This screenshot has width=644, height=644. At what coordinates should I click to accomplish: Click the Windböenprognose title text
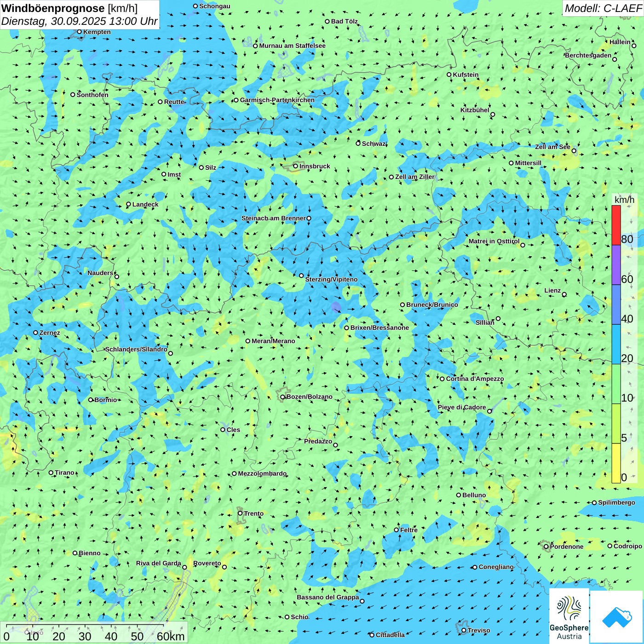pyautogui.click(x=53, y=8)
